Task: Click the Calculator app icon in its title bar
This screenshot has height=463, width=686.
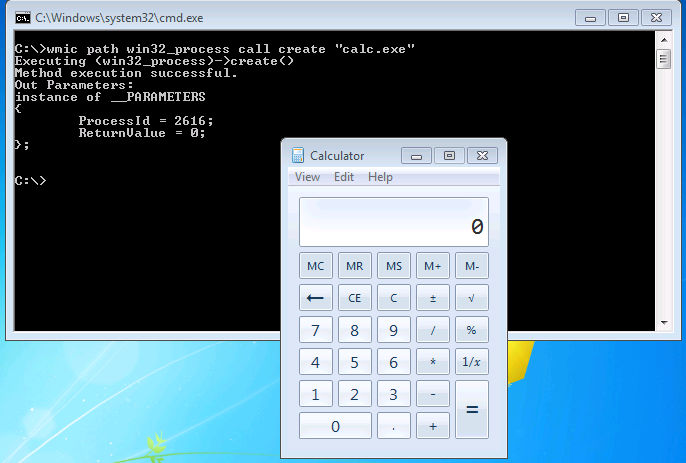Action: [x=298, y=155]
